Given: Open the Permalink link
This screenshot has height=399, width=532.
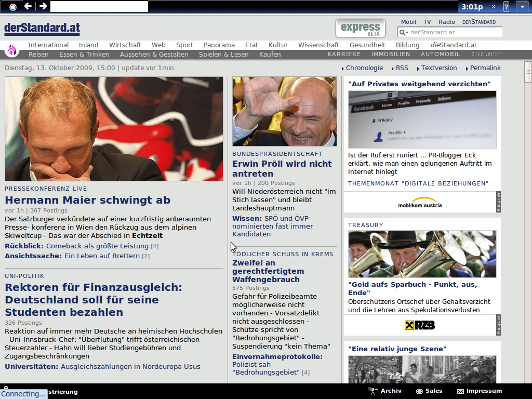Looking at the screenshot, I should (x=485, y=68).
